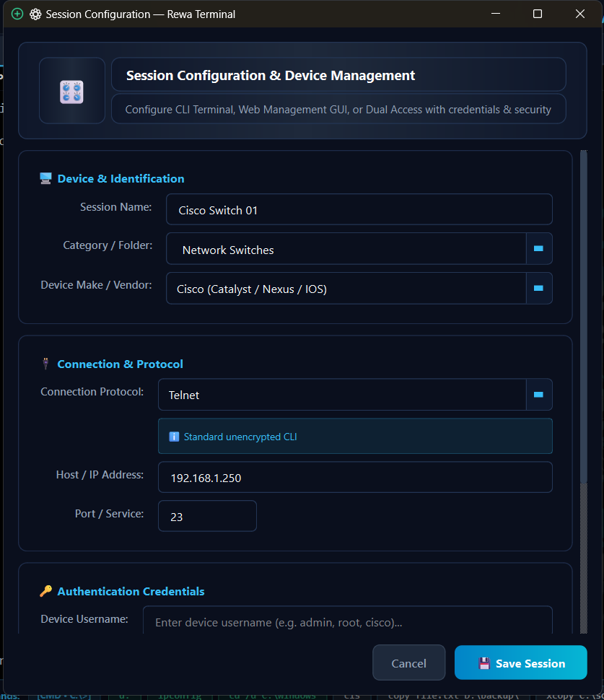Click the Device & Identification heading

coord(121,178)
